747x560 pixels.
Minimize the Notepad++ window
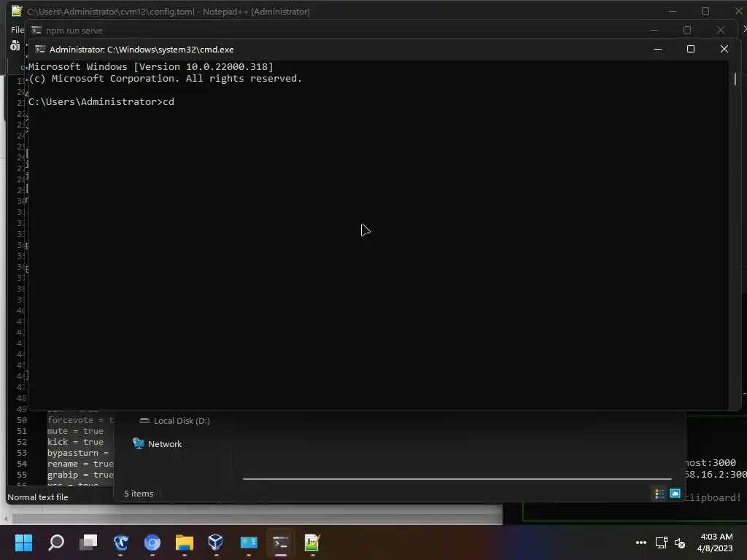tap(673, 11)
